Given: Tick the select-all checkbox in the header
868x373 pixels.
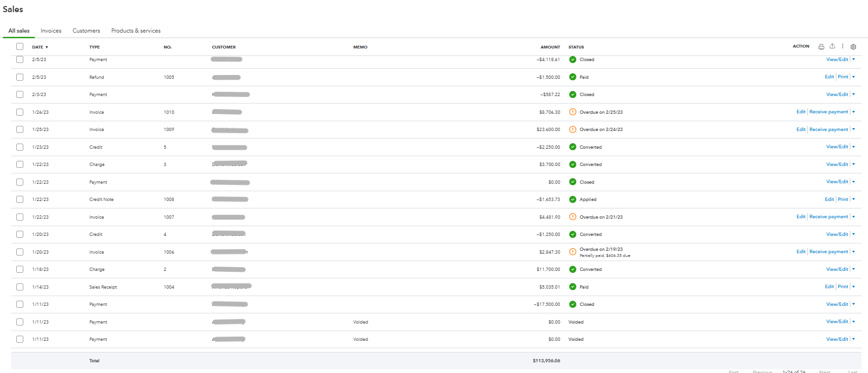Looking at the screenshot, I should [20, 46].
